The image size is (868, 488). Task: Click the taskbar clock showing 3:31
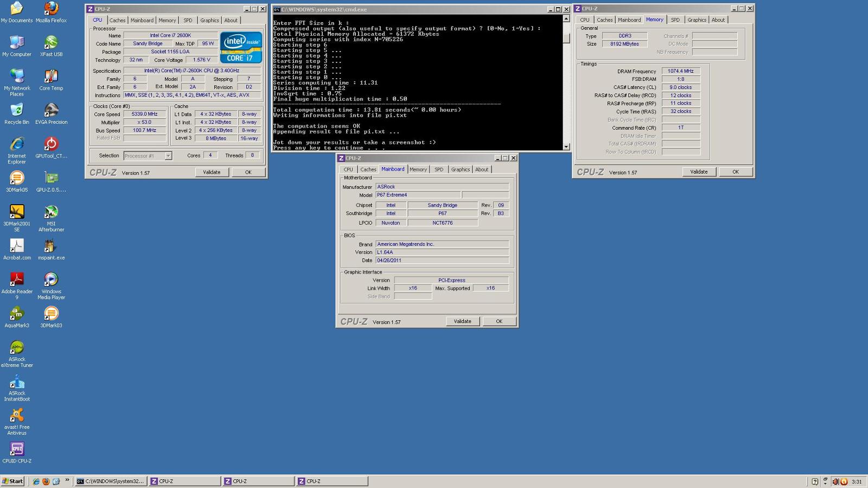point(857,481)
